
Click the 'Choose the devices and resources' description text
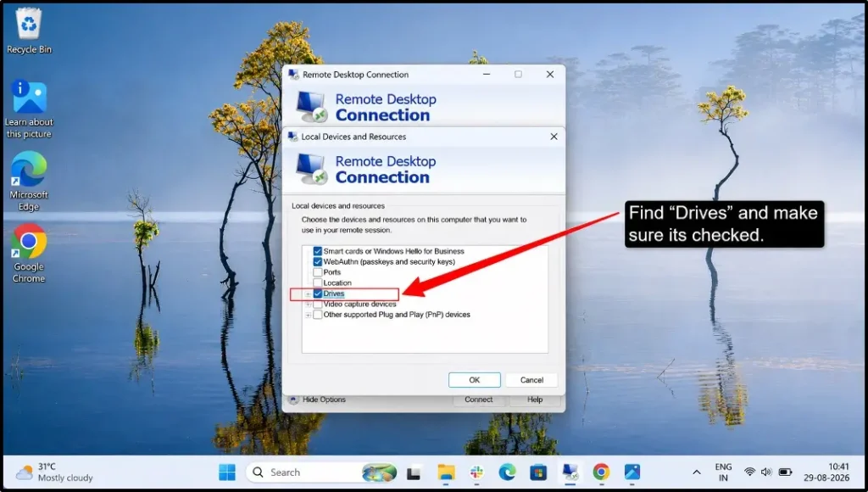click(414, 225)
